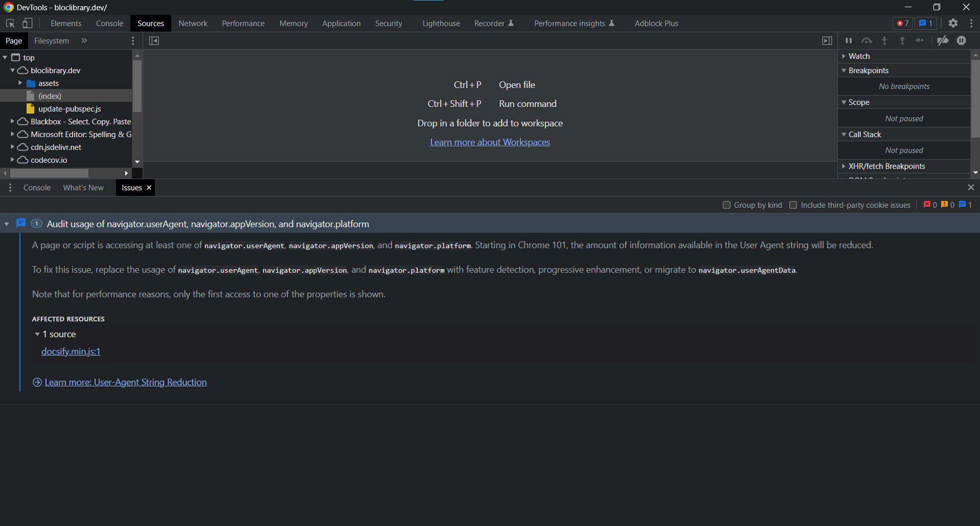Enable Include third-party cookie issues

(x=793, y=205)
